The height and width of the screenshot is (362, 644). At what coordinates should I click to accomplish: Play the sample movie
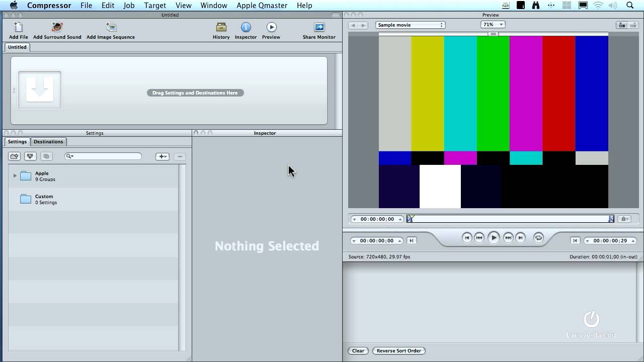pyautogui.click(x=494, y=238)
